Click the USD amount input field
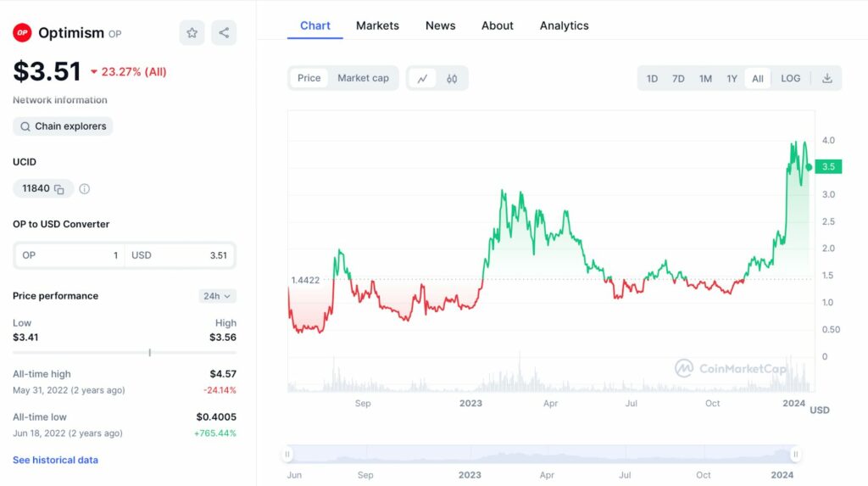The width and height of the screenshot is (868, 486). tap(180, 255)
